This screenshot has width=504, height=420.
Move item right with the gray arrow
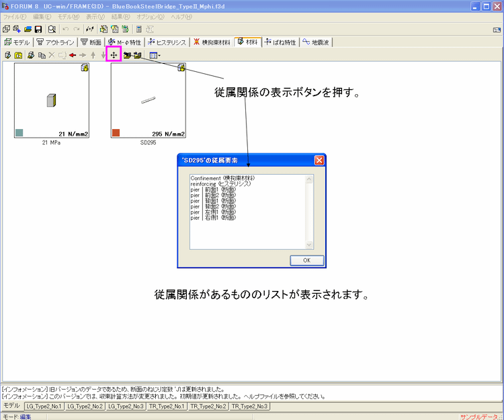pyautogui.click(x=83, y=55)
